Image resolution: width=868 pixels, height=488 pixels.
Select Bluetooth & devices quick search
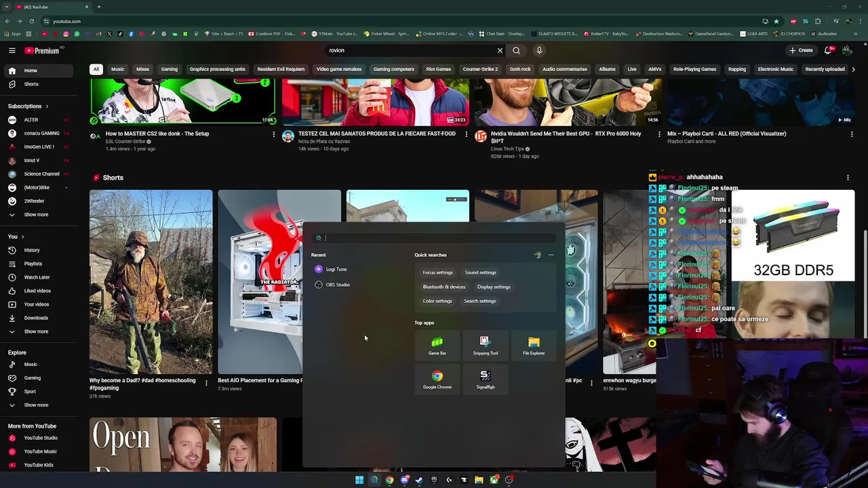point(444,287)
